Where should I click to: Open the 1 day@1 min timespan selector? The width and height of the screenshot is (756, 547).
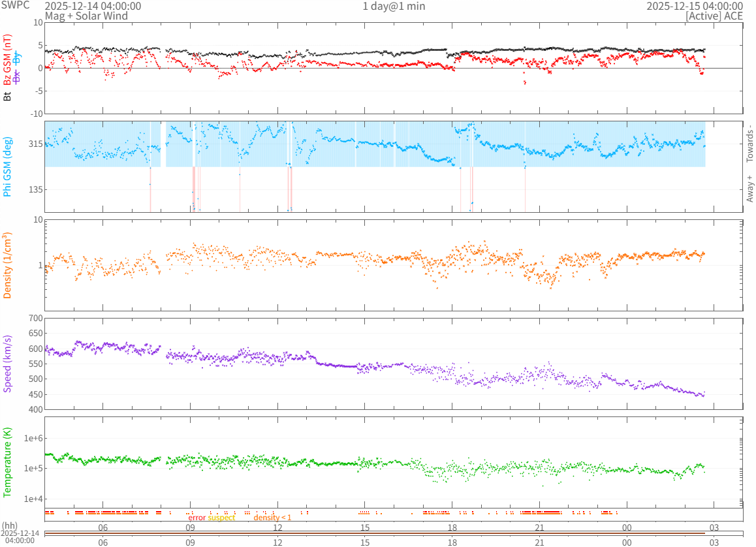tap(393, 7)
